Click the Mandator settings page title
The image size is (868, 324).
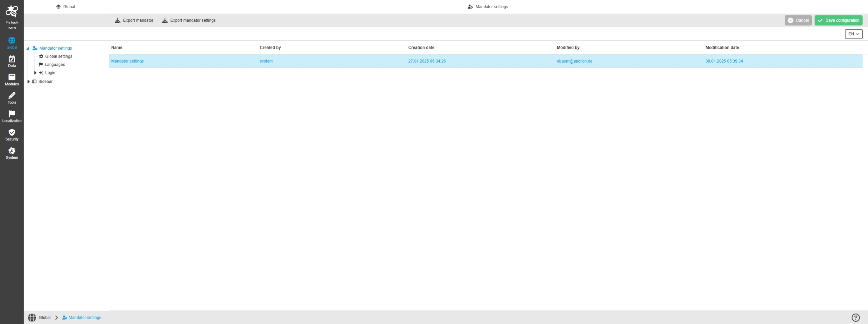(x=492, y=7)
